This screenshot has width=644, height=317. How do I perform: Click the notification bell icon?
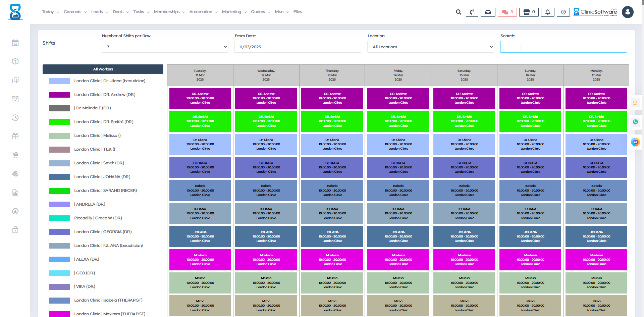(547, 12)
